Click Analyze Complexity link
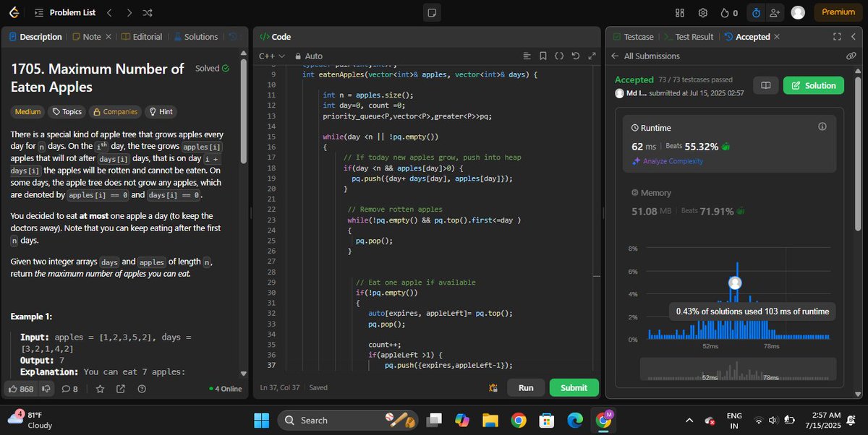 click(x=668, y=161)
